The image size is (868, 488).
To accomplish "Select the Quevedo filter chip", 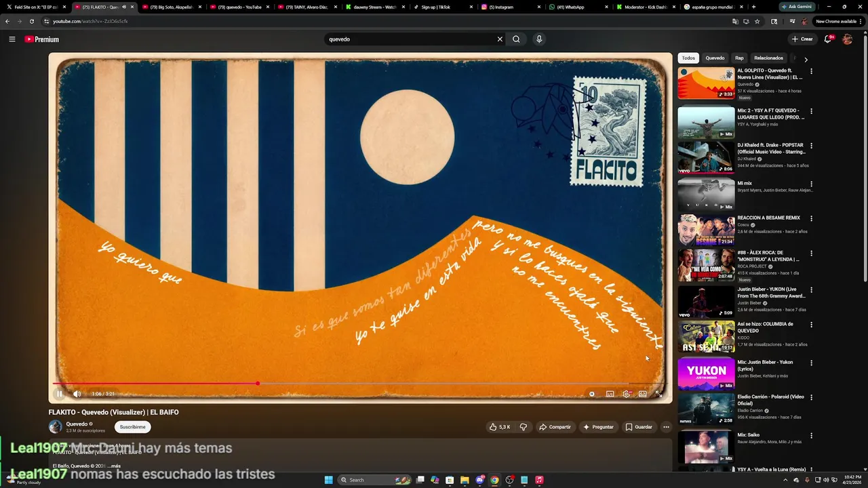I will (x=715, y=58).
